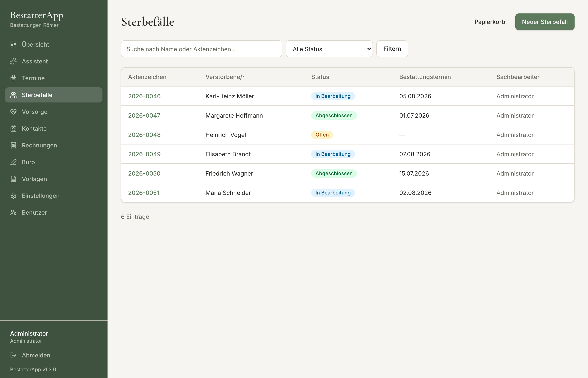Click the Abmelden logout icon

tap(13, 355)
